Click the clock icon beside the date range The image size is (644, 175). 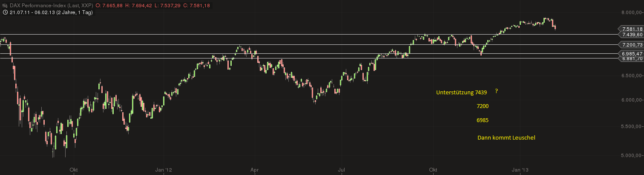click(x=5, y=12)
